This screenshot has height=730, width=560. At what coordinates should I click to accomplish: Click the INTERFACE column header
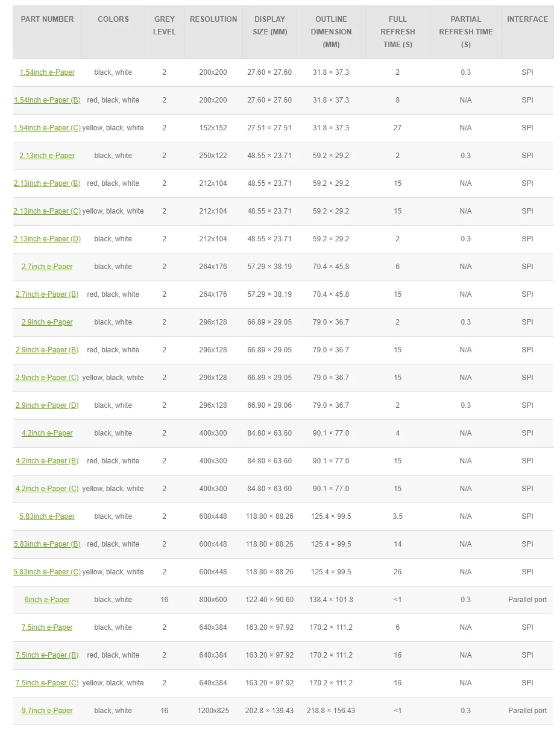pos(527,19)
